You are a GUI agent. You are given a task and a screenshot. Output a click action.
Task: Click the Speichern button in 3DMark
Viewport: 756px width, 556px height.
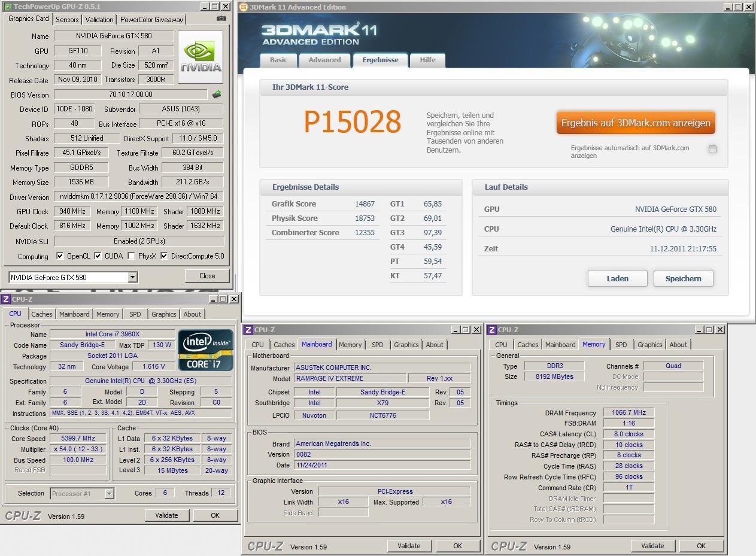(x=683, y=278)
